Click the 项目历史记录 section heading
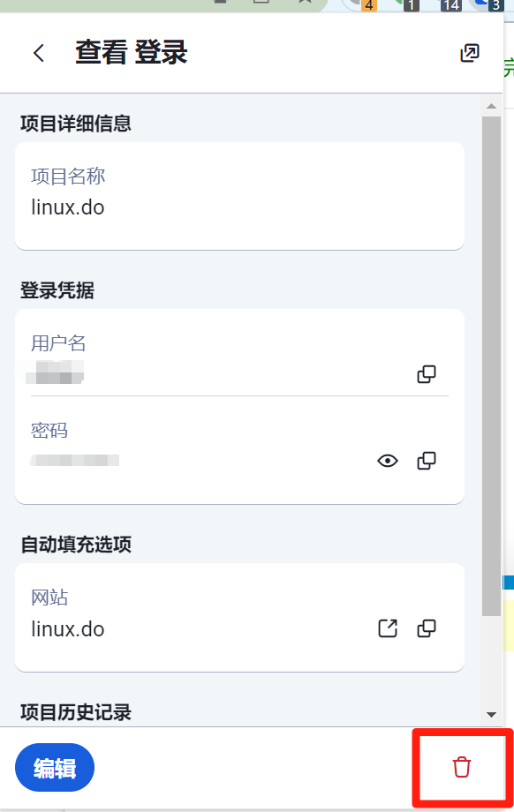Screen dimensions: 514x812 76,712
